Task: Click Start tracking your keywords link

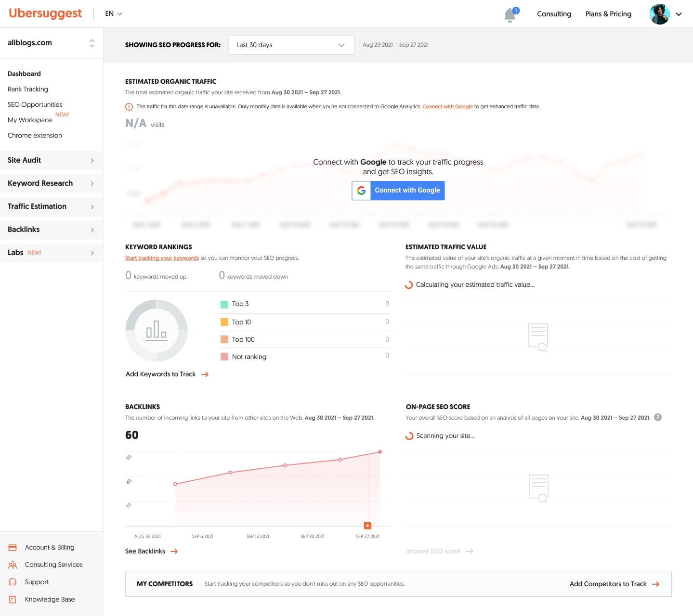Action: click(162, 258)
